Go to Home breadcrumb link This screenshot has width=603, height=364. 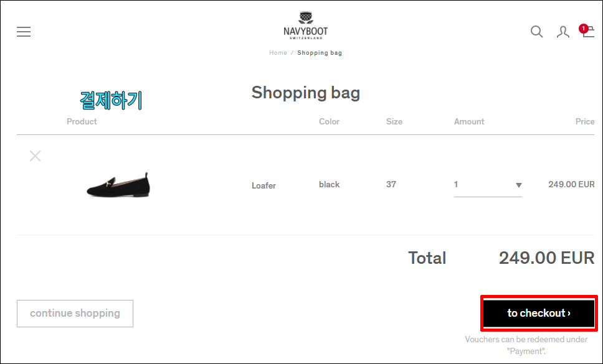[x=278, y=53]
